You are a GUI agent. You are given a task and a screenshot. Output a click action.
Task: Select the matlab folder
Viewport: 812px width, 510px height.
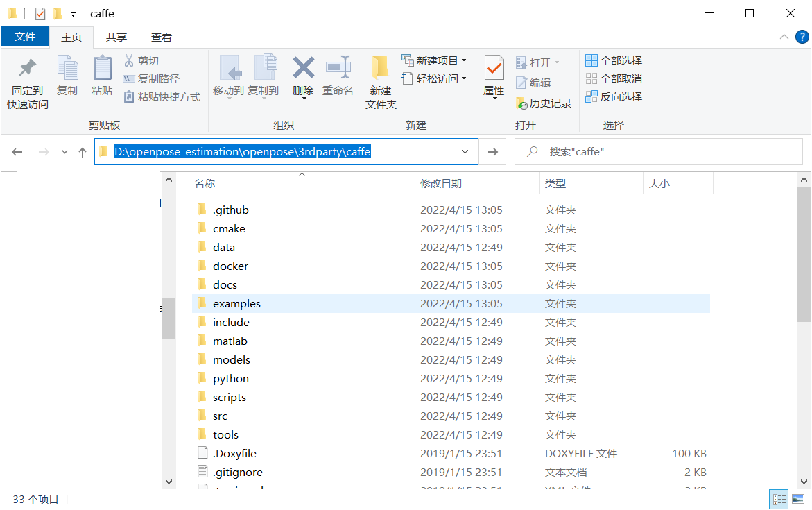pyautogui.click(x=451, y=341)
